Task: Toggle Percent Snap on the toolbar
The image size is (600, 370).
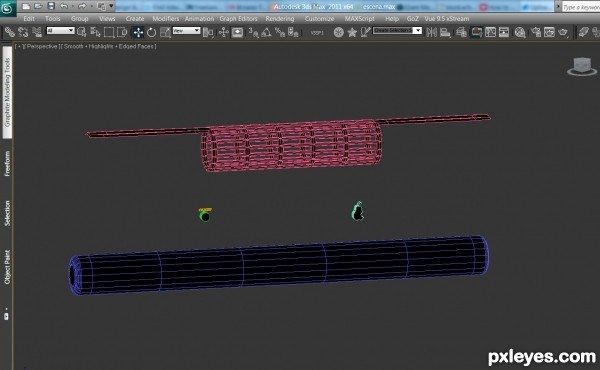Action: [280, 33]
